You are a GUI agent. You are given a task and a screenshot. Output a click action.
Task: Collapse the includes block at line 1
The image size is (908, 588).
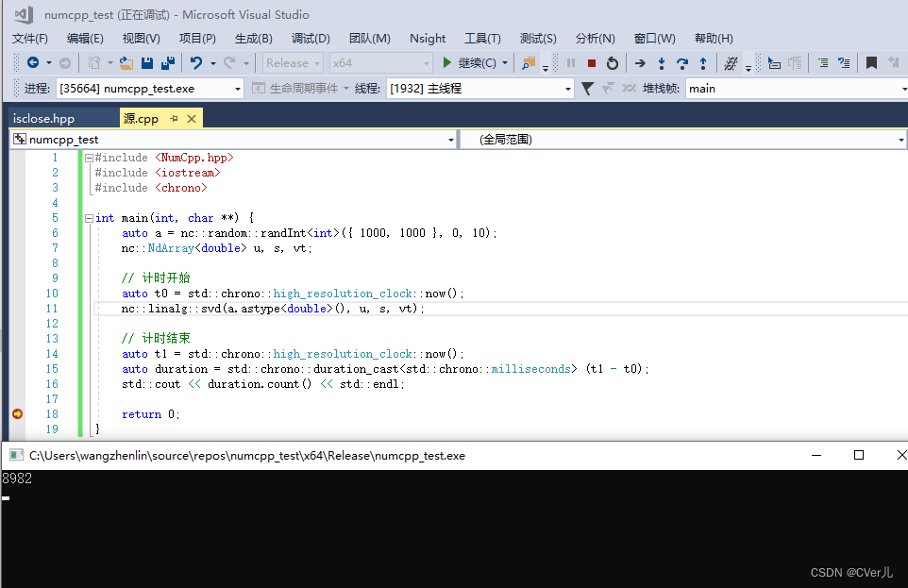tap(89, 158)
